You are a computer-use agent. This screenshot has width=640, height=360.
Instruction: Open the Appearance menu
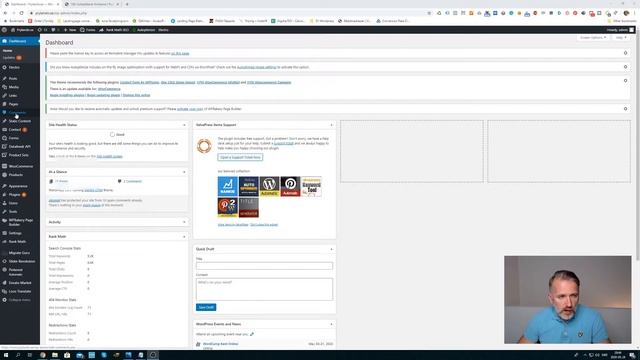(18, 186)
